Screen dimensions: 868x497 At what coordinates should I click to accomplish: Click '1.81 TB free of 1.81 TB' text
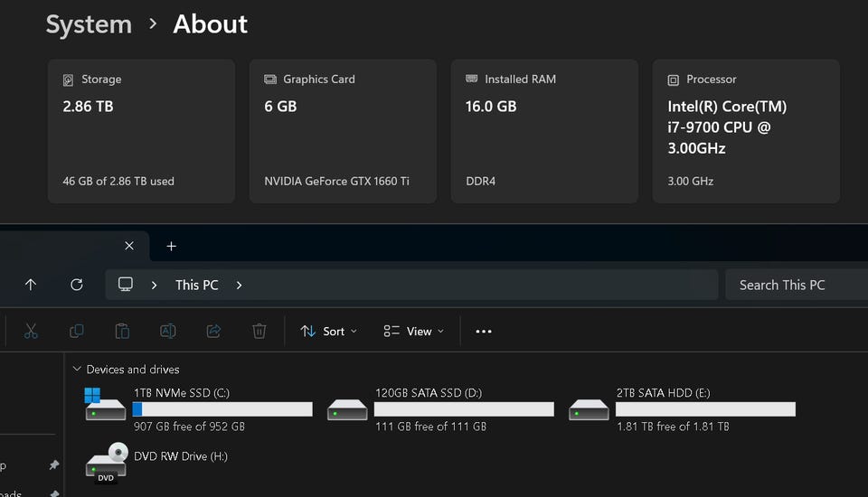coord(673,427)
